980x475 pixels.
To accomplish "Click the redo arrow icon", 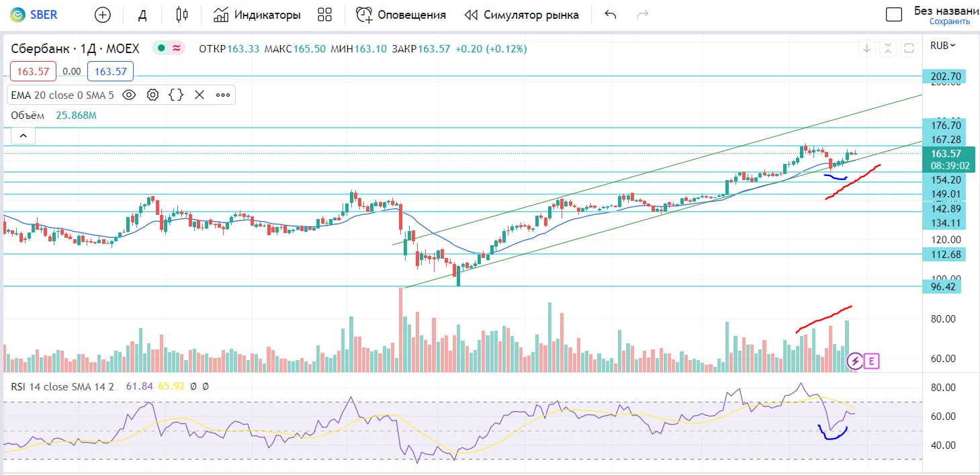I will (x=642, y=15).
